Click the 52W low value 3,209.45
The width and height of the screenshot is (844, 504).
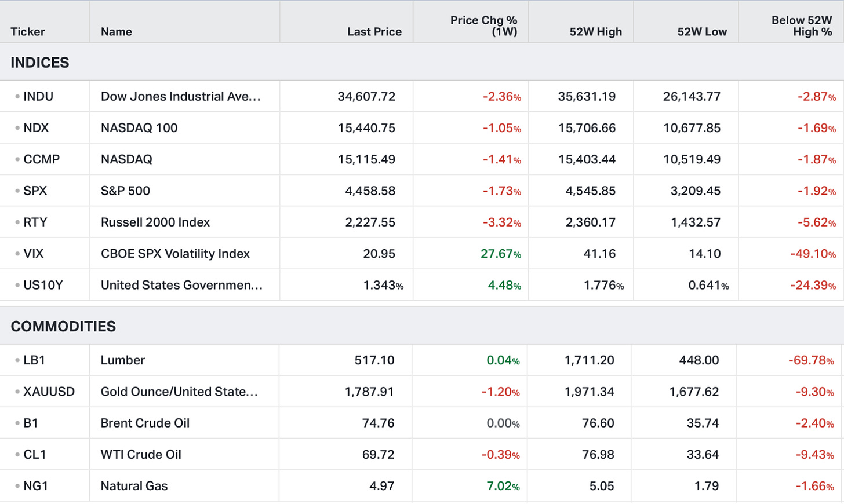point(696,191)
